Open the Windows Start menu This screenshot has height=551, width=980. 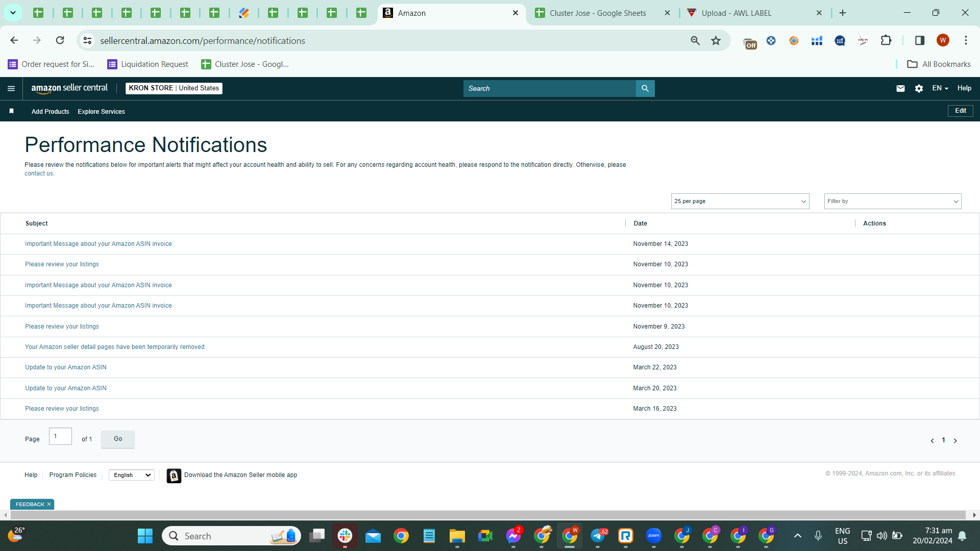145,536
